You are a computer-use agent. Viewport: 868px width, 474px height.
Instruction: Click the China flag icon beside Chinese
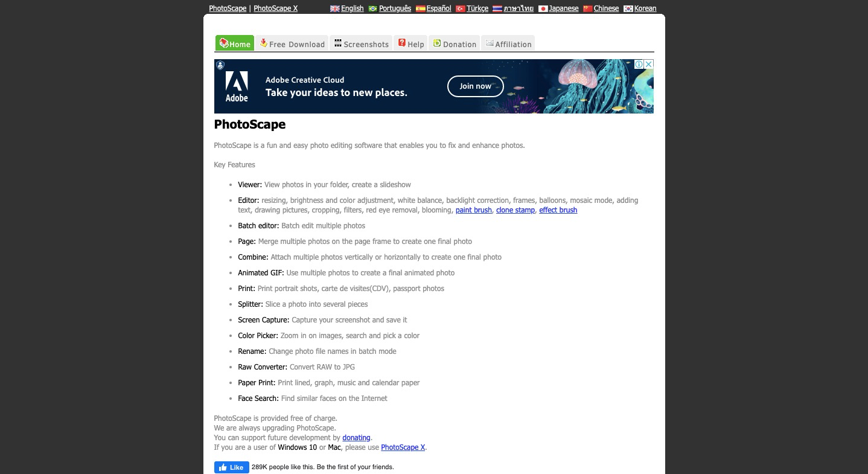click(x=587, y=8)
